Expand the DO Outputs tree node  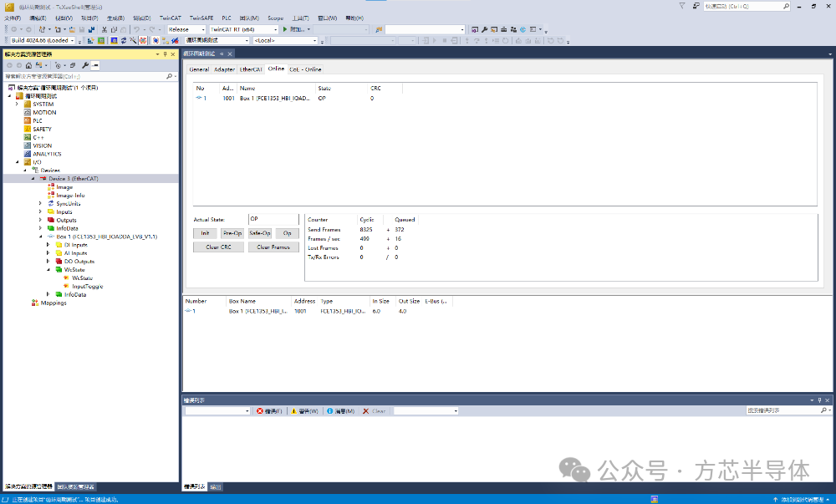[x=48, y=262]
